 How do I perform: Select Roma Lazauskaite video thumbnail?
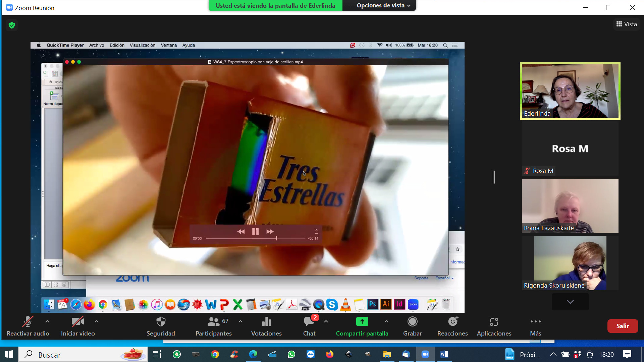[x=570, y=206]
